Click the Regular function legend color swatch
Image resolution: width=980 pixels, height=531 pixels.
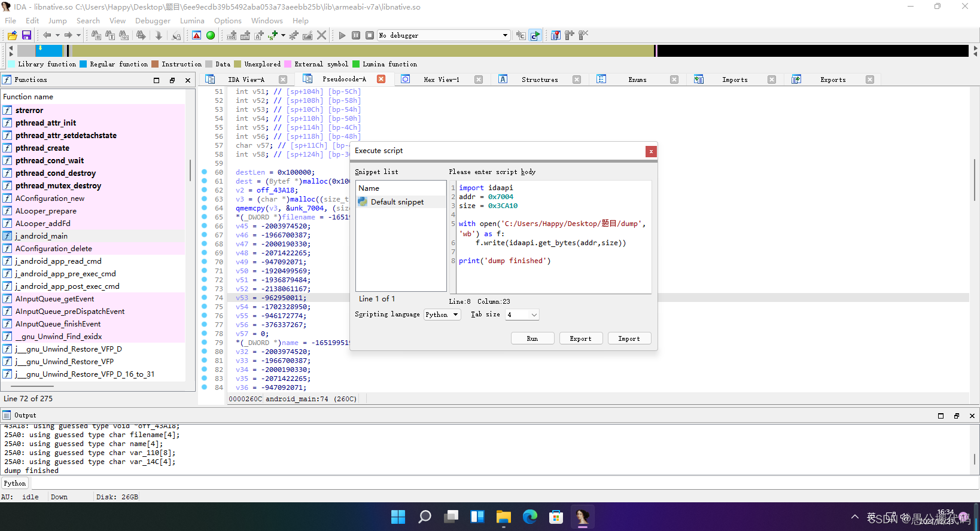click(x=83, y=64)
